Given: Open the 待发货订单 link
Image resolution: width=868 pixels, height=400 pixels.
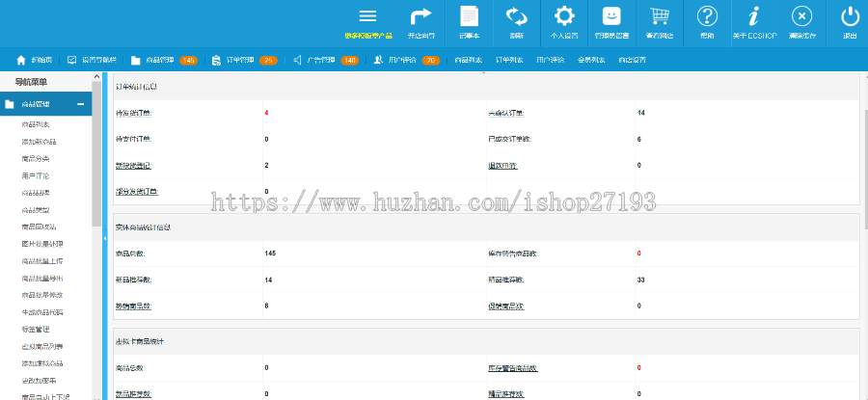Looking at the screenshot, I should pyautogui.click(x=133, y=114).
